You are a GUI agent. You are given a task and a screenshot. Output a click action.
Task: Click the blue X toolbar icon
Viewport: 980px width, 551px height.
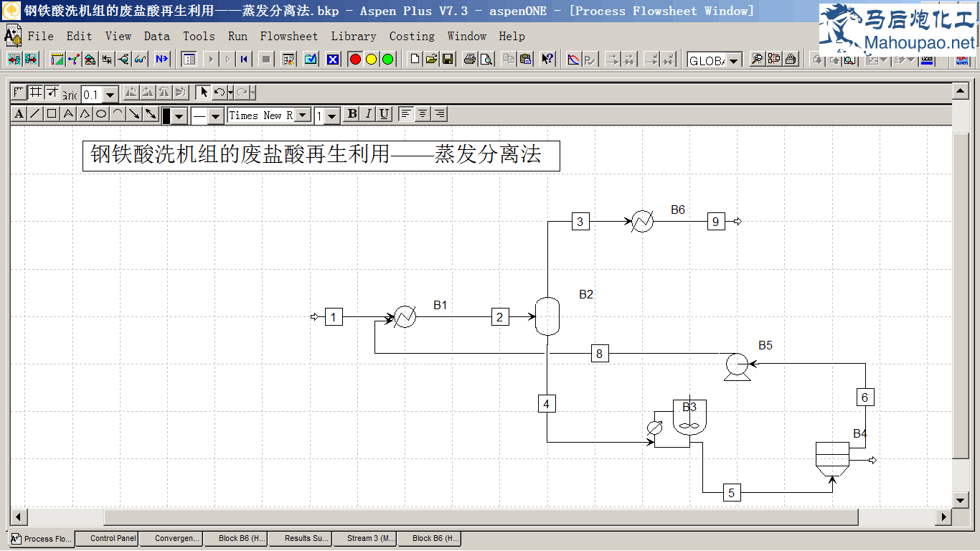[x=333, y=60]
